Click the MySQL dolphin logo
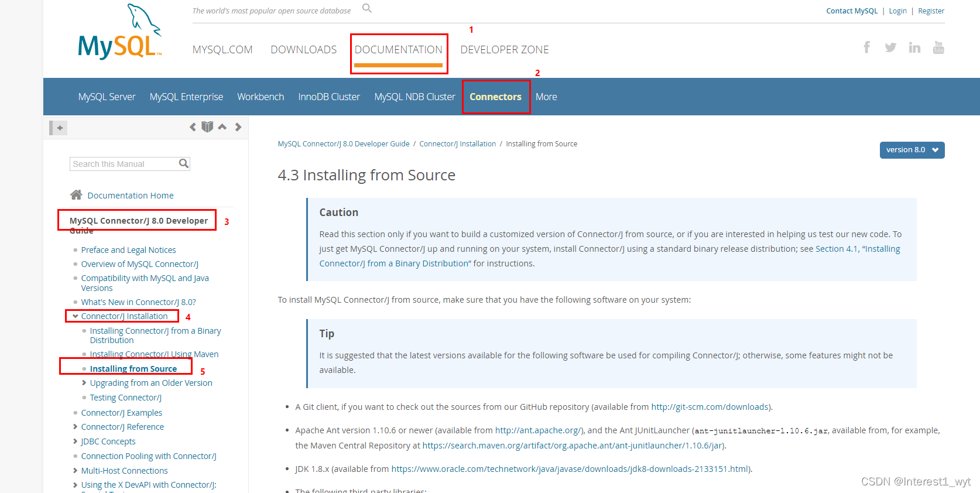This screenshot has width=980, height=493. (119, 32)
